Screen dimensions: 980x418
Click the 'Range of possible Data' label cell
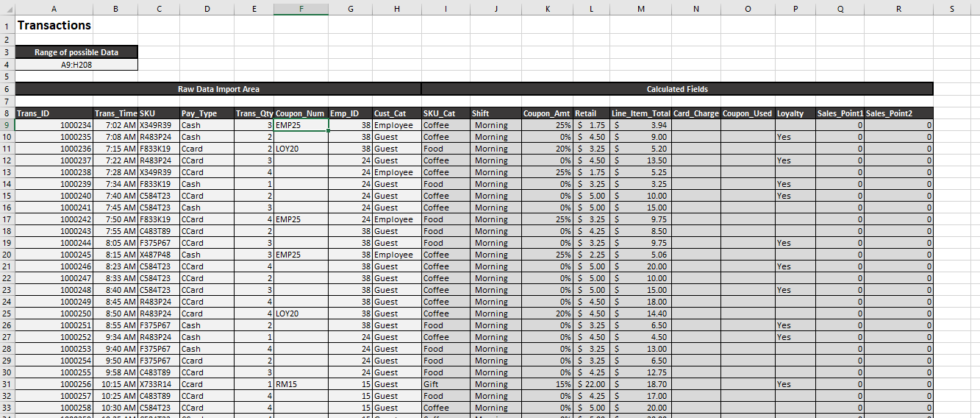[76, 52]
